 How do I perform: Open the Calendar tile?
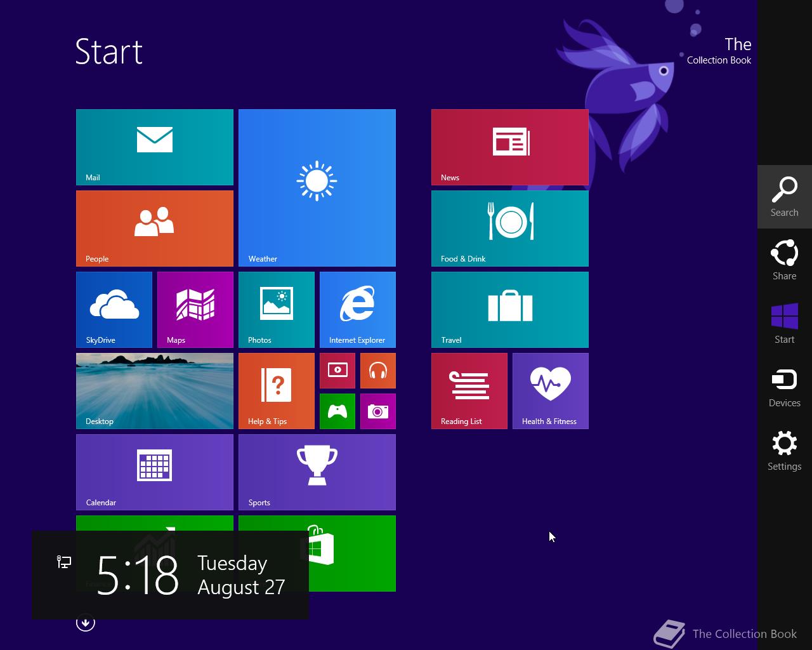(155, 472)
